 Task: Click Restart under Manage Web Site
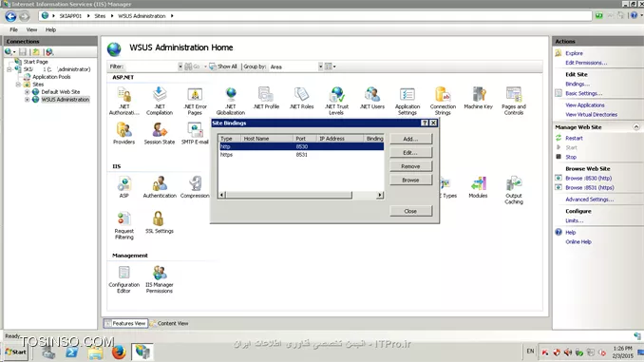(x=574, y=138)
